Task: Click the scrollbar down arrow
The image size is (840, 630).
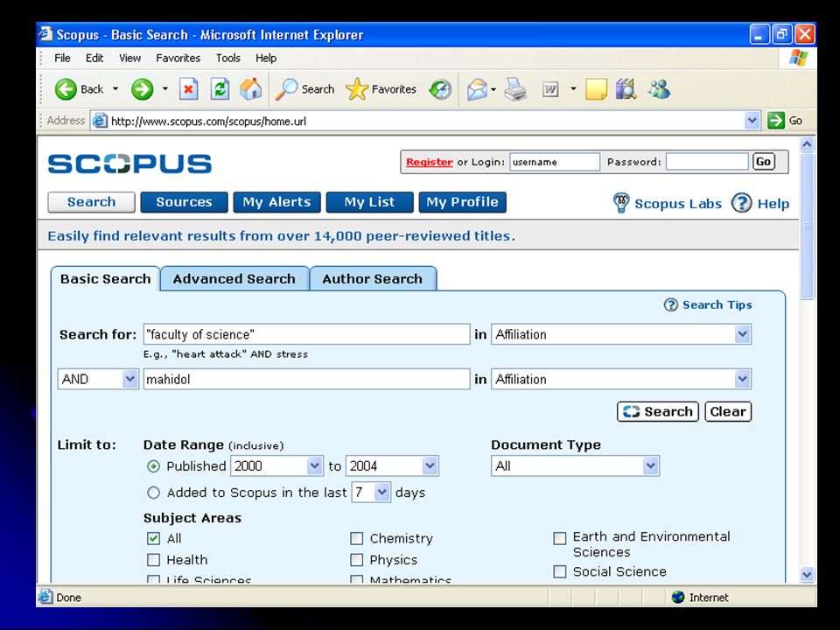Action: (x=807, y=574)
